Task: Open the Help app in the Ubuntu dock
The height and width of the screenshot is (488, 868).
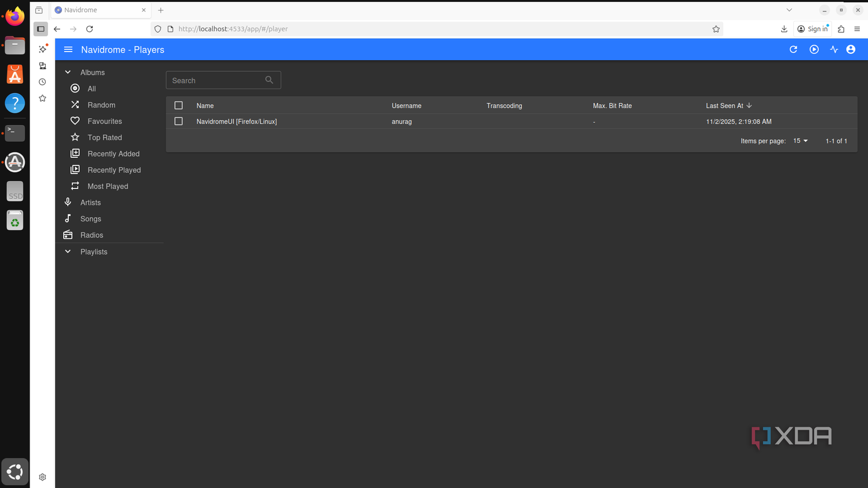Action: (x=15, y=103)
